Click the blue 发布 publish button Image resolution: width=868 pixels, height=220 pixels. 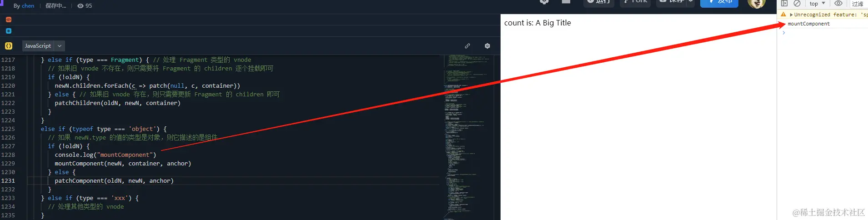coord(719,2)
